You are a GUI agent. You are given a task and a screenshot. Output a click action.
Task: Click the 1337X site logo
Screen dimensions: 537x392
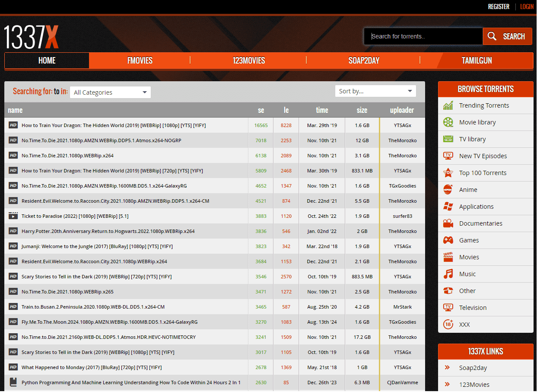coord(31,37)
